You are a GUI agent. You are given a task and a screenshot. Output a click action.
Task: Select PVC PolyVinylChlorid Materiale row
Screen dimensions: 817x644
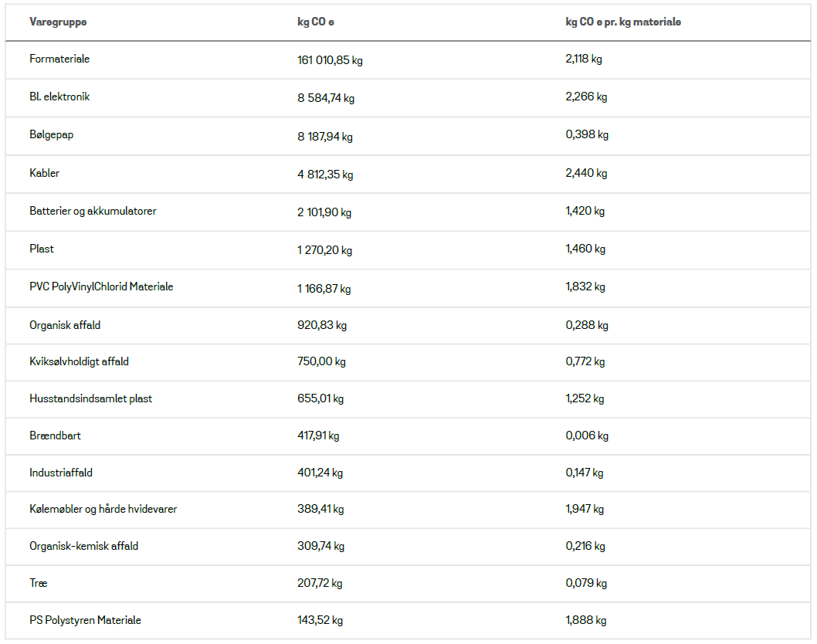tap(101, 286)
